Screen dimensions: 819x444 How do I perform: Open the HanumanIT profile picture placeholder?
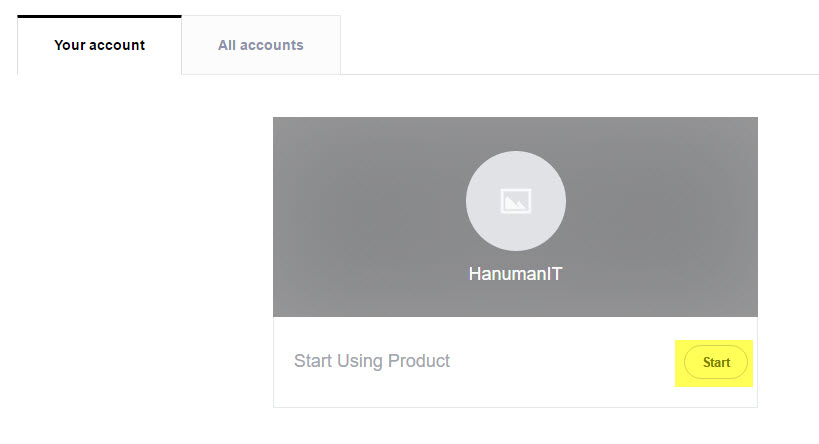[516, 201]
